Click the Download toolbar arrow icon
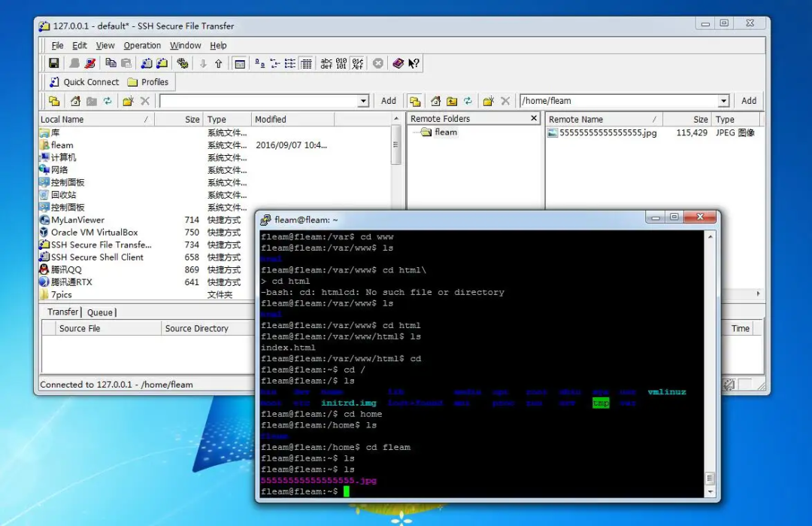 203,62
